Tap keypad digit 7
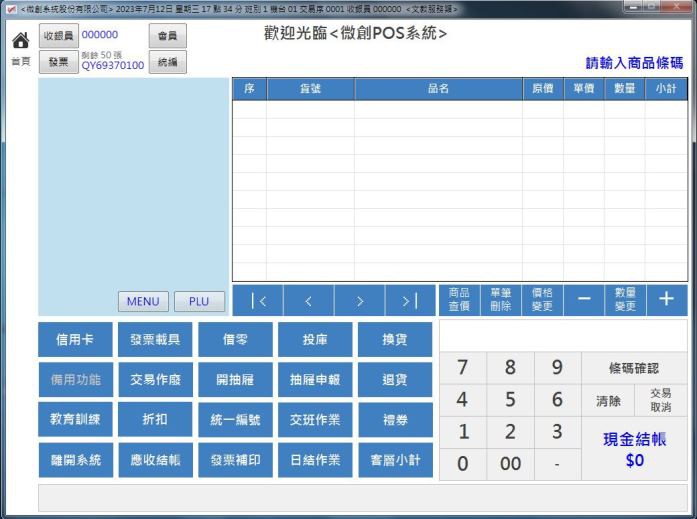697x519 pixels. (463, 368)
